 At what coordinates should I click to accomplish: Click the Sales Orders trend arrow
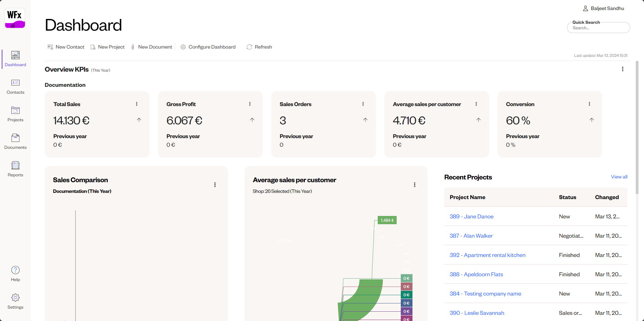coord(365,120)
